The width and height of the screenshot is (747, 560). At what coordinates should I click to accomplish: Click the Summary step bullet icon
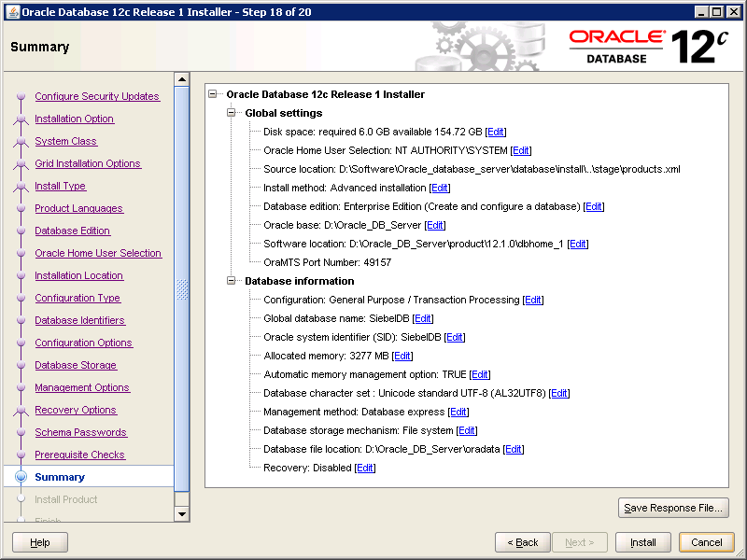(x=21, y=477)
